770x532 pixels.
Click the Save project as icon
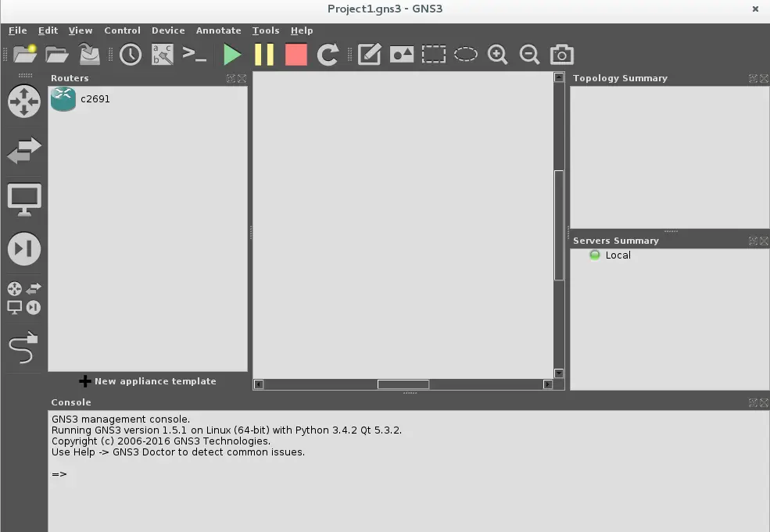89,54
